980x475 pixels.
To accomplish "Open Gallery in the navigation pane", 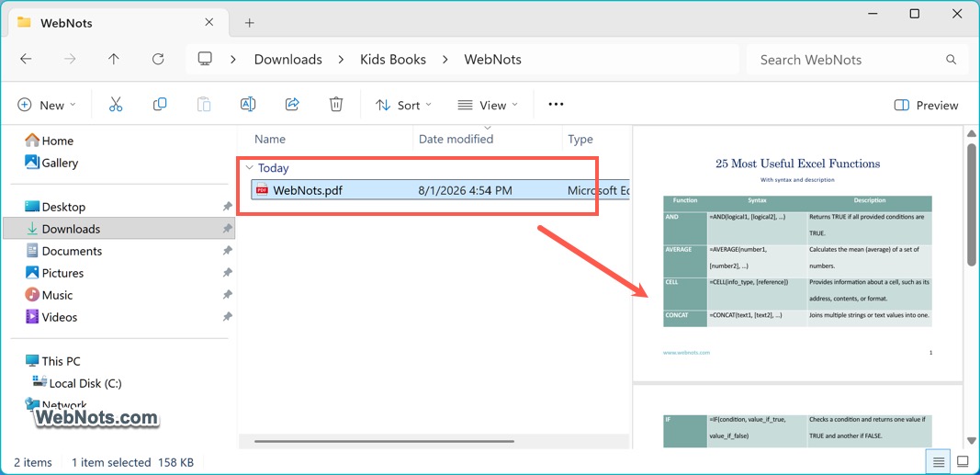I will tap(51, 163).
